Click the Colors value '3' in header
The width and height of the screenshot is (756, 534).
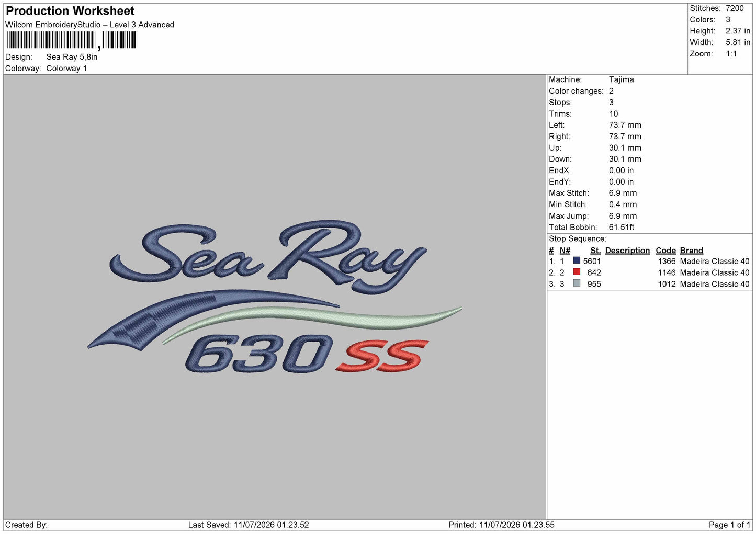(728, 20)
